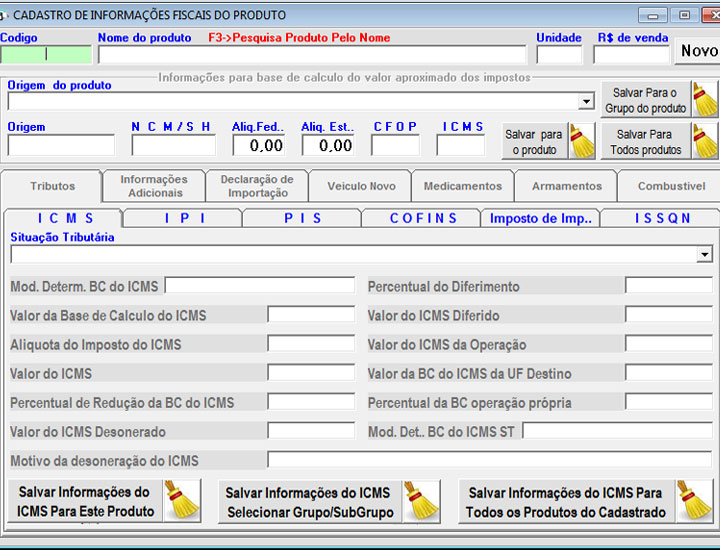Minimize the Cadastro de Informações Fiscais window

(x=652, y=15)
